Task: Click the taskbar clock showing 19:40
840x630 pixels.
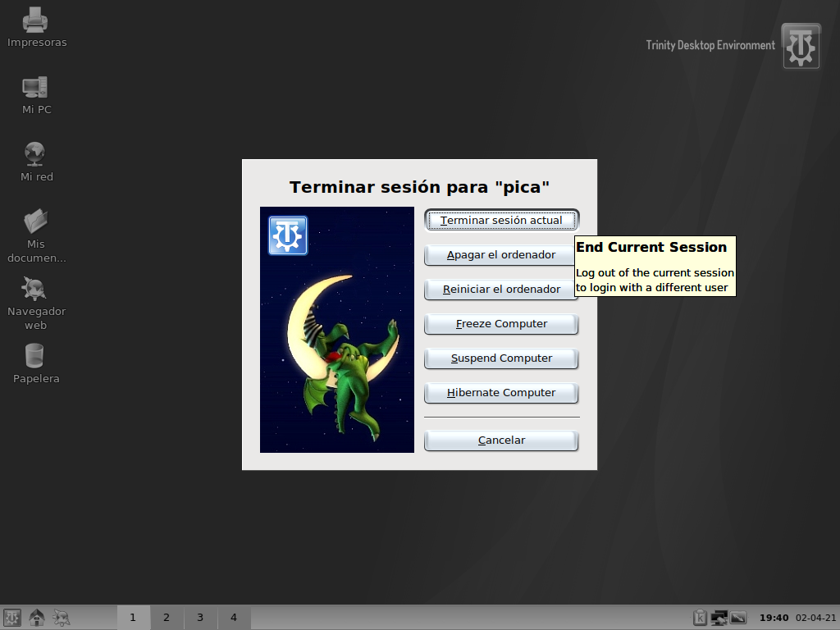Action: [x=774, y=618]
